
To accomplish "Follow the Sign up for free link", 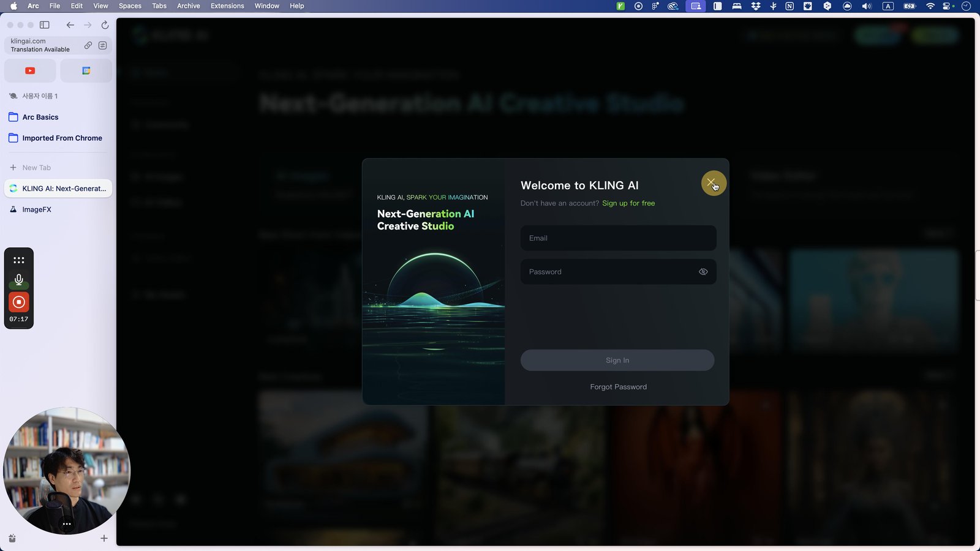I will [628, 203].
